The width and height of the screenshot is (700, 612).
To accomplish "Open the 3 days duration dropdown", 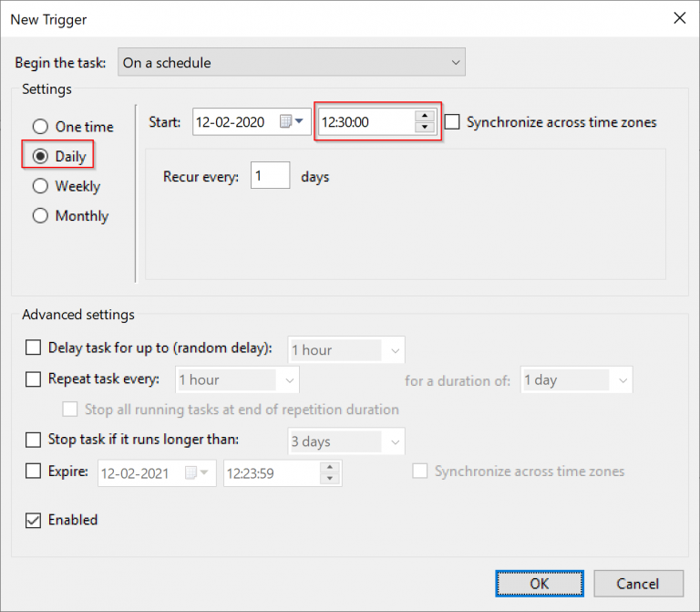I will tap(346, 441).
